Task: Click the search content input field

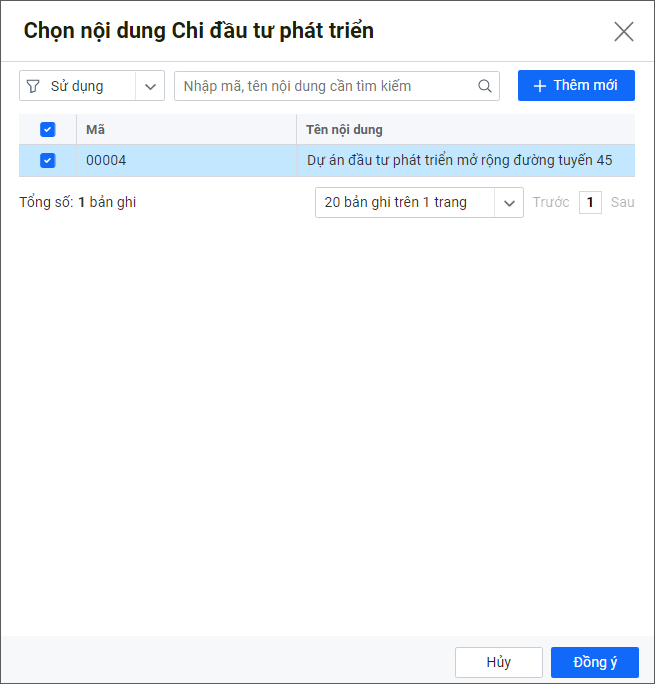Action: click(325, 86)
